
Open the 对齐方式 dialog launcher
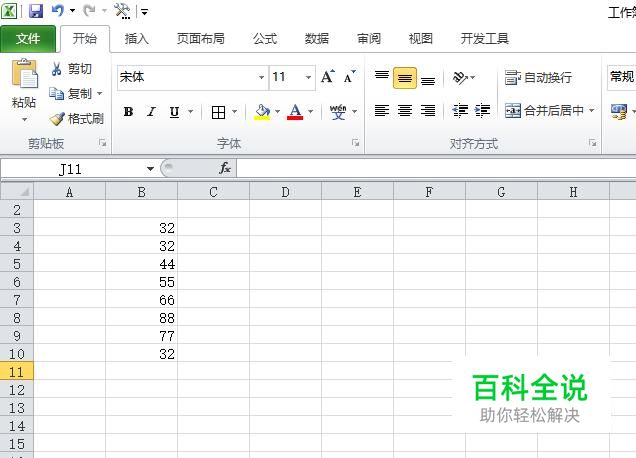coord(593,143)
